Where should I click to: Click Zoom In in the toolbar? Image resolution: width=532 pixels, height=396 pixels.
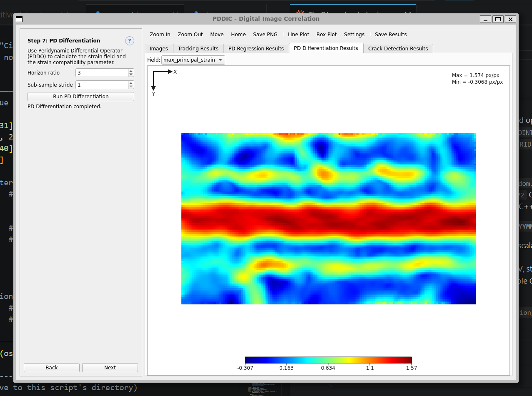[160, 35]
